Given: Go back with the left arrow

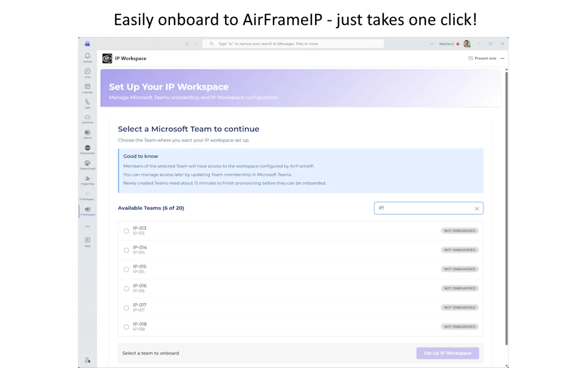Looking at the screenshot, I should [187, 44].
